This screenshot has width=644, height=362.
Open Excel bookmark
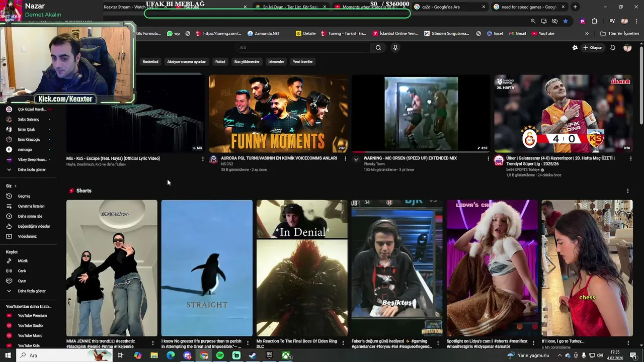(x=495, y=34)
